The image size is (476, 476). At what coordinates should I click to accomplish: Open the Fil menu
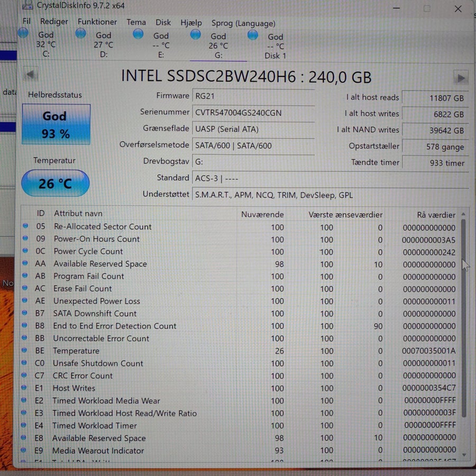[x=26, y=21]
